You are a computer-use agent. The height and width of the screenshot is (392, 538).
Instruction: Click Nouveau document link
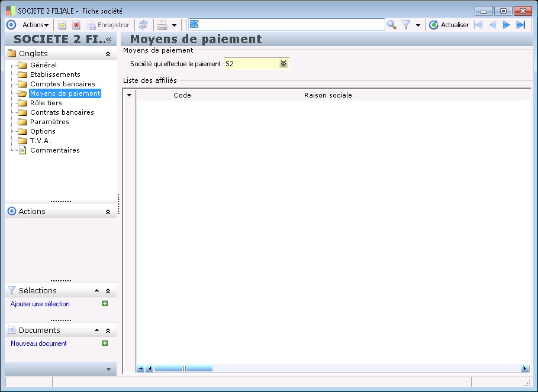click(x=38, y=344)
